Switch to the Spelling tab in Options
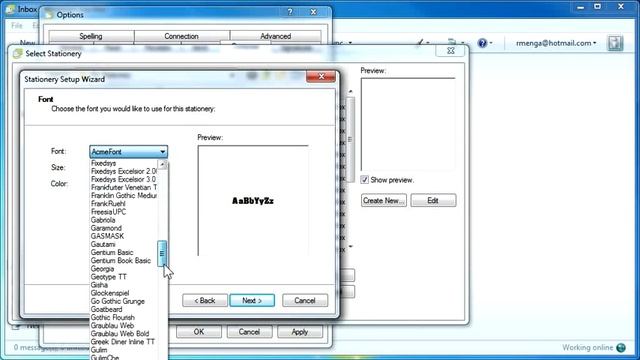640x360 pixels. tap(91, 36)
